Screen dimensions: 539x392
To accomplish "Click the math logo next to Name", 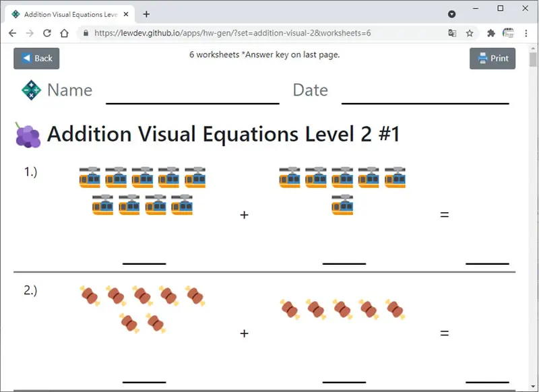I will 31,90.
